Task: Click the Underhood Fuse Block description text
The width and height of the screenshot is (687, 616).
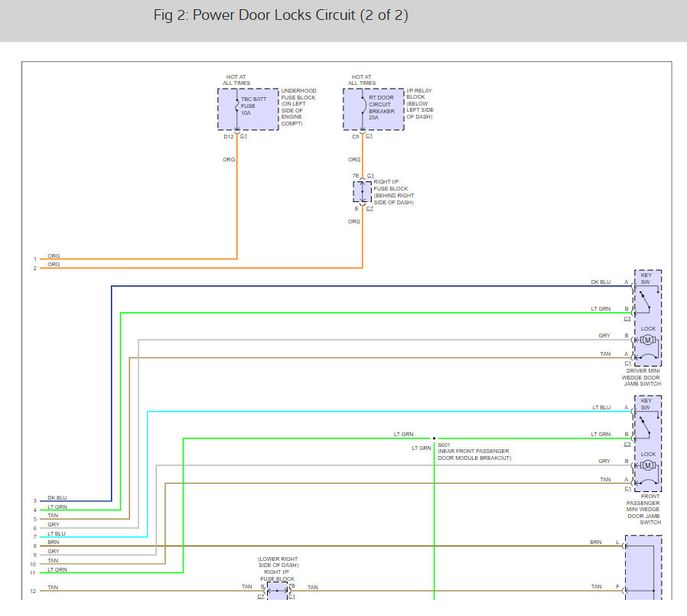Action: pyautogui.click(x=298, y=107)
